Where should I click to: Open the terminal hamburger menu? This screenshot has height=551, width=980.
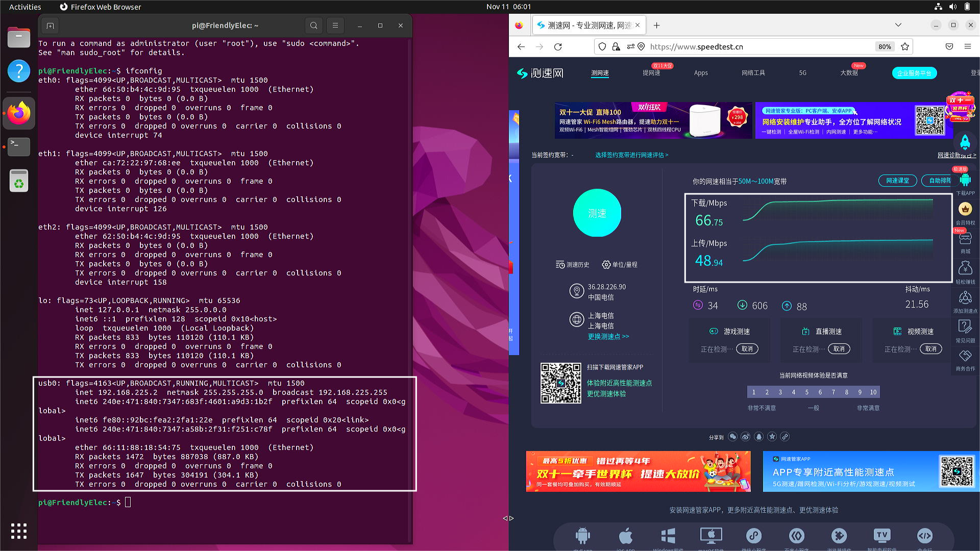(x=335, y=26)
